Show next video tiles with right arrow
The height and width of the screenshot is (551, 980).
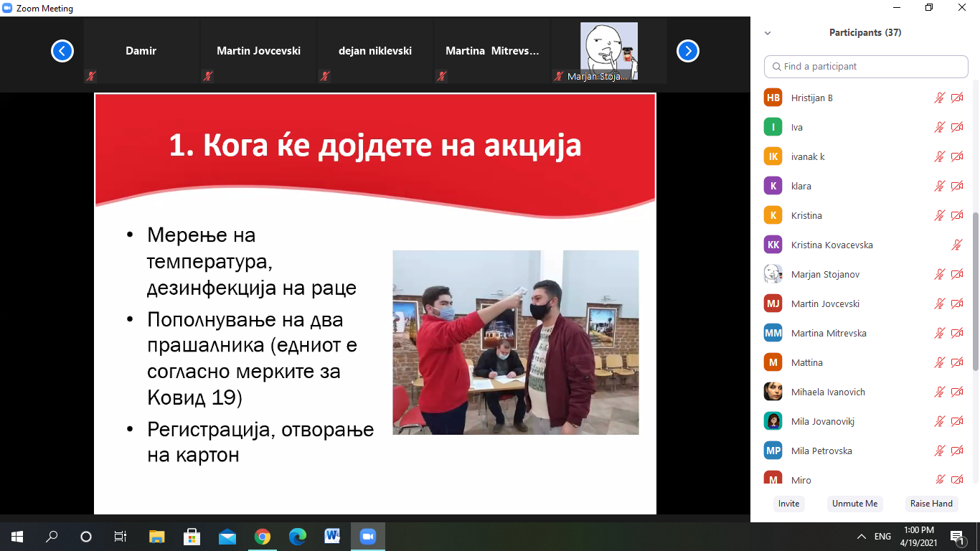click(687, 51)
